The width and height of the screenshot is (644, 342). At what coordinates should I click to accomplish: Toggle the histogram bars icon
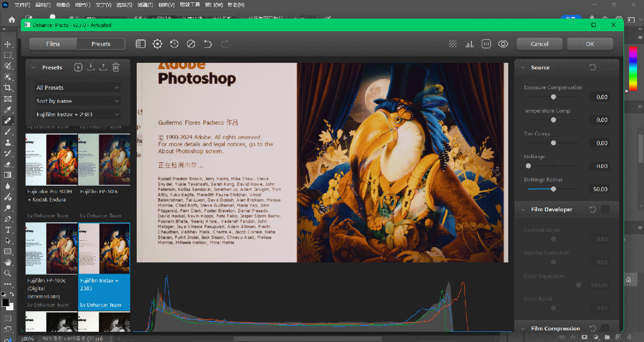[469, 44]
